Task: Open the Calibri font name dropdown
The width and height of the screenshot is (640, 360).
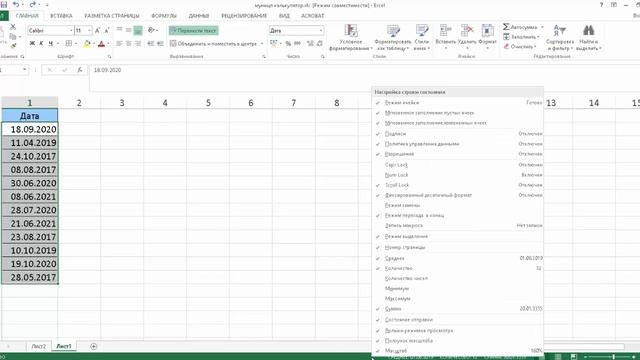Action: click(71, 31)
